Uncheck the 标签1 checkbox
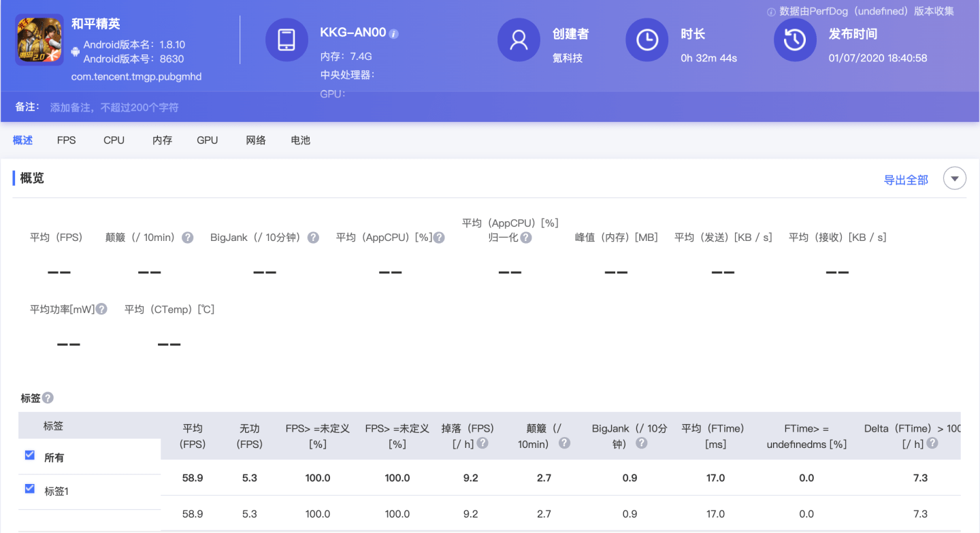 30,488
